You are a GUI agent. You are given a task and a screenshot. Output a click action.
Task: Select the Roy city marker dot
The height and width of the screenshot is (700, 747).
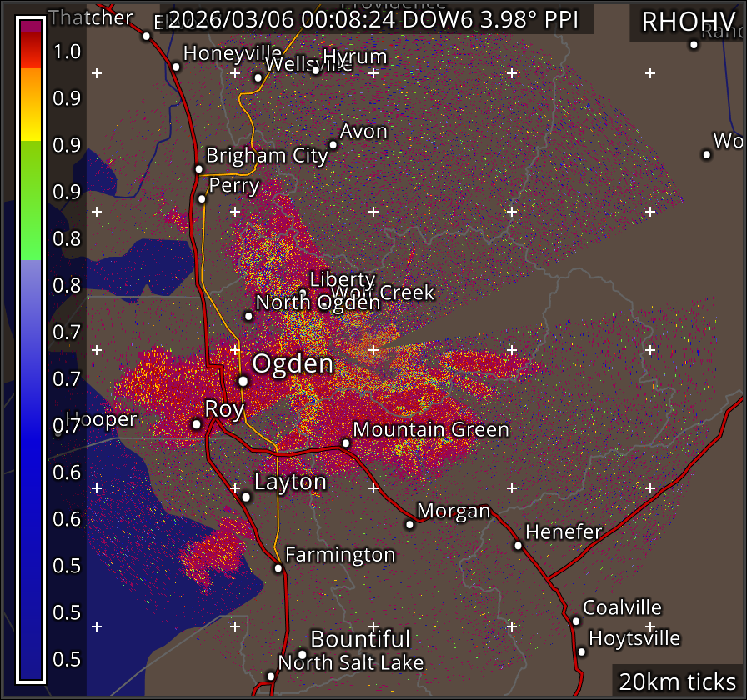(x=197, y=424)
